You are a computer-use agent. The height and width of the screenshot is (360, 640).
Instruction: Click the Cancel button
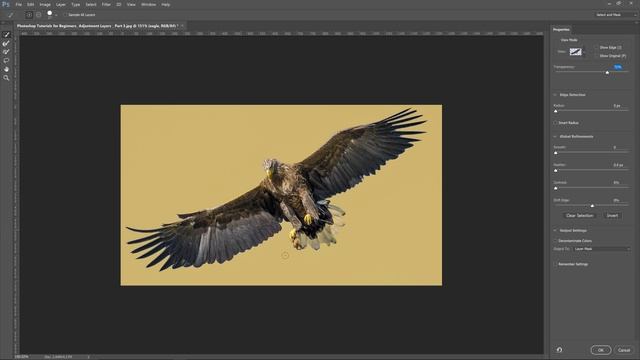624,350
